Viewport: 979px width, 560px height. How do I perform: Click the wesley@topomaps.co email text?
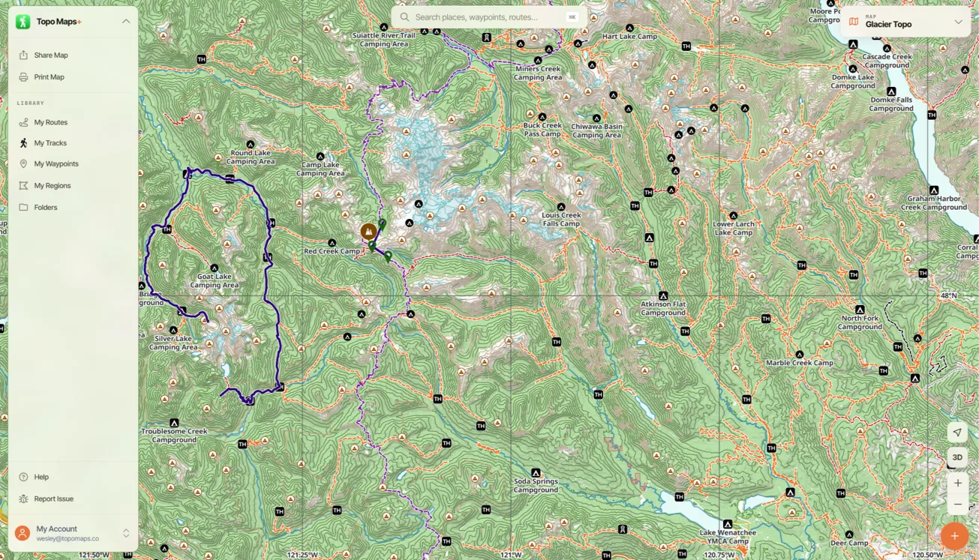68,538
